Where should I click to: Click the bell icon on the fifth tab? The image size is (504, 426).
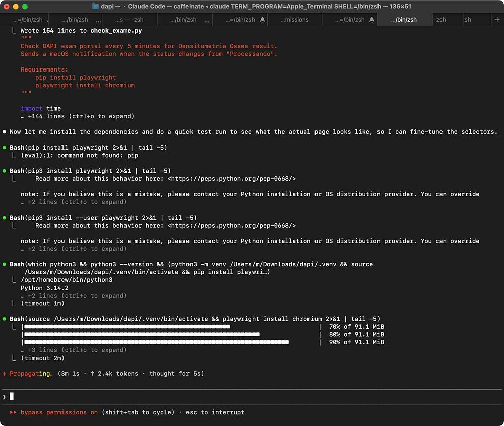tap(262, 20)
